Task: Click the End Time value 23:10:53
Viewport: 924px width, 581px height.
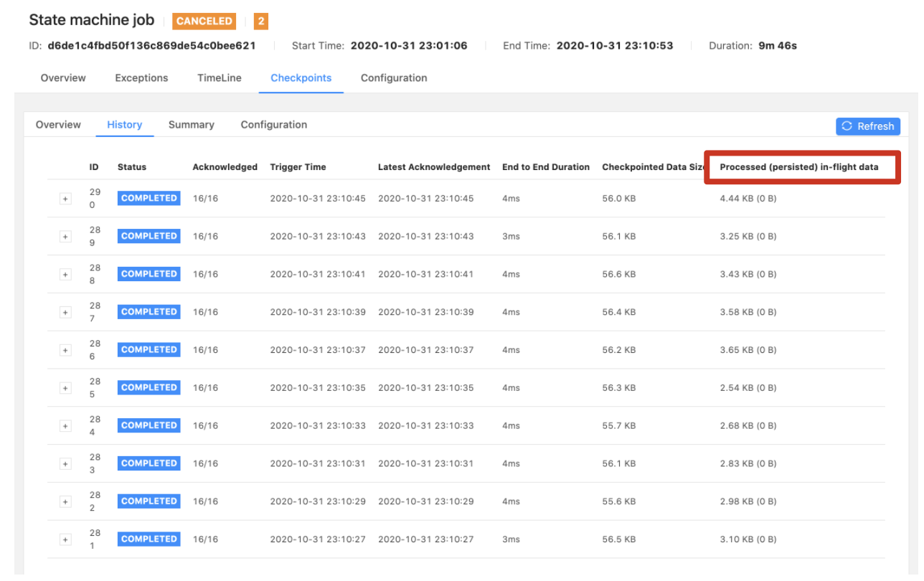Action: coord(615,45)
